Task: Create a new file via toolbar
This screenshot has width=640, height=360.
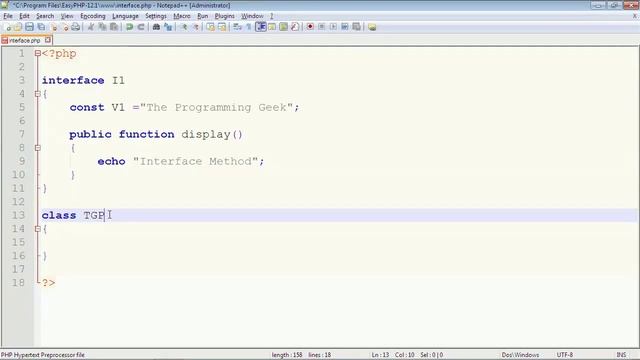Action: [7, 27]
